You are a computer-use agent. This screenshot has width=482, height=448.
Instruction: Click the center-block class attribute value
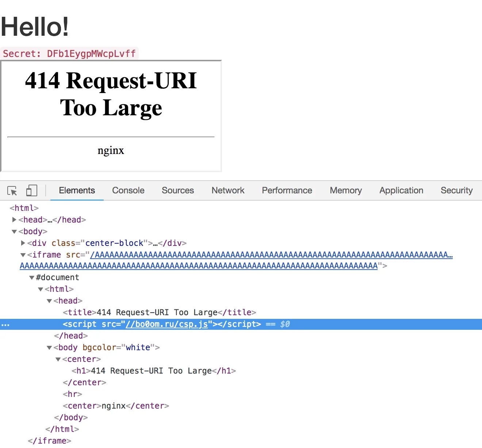(x=114, y=243)
